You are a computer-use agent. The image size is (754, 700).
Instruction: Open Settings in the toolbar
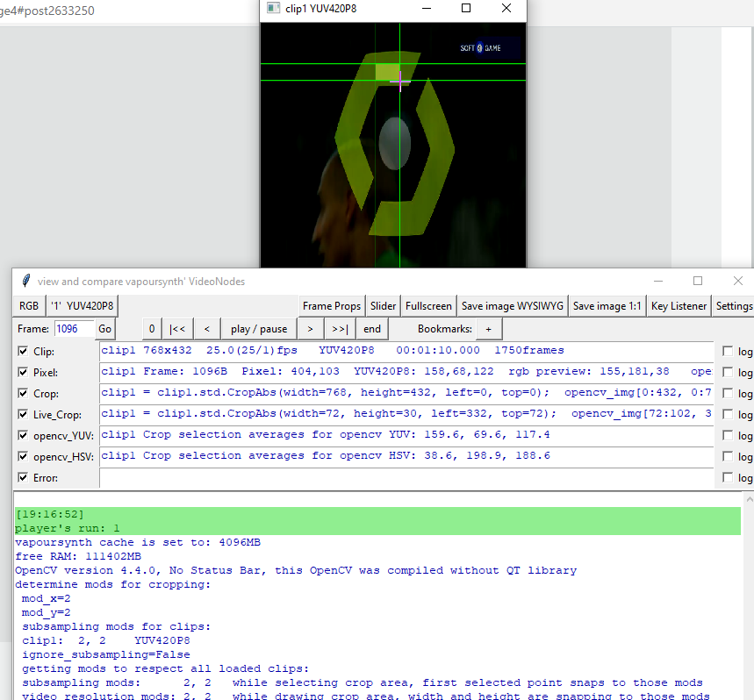tap(734, 306)
